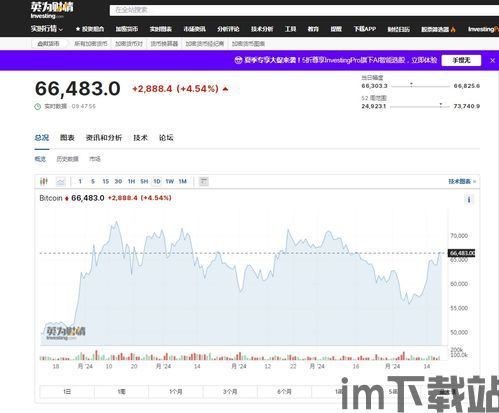Switch to the 技术 tab
Image resolution: width=499 pixels, height=413 pixels.
140,138
